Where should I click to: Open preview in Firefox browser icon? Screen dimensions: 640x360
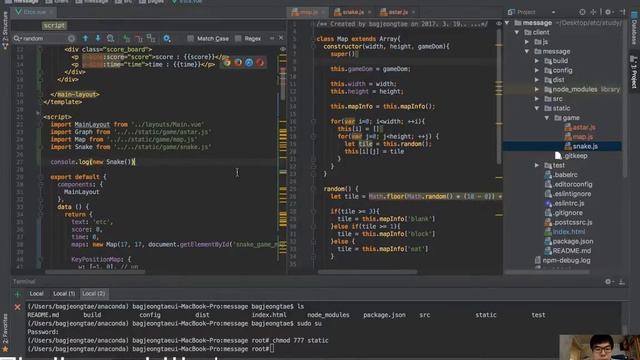click(x=238, y=62)
